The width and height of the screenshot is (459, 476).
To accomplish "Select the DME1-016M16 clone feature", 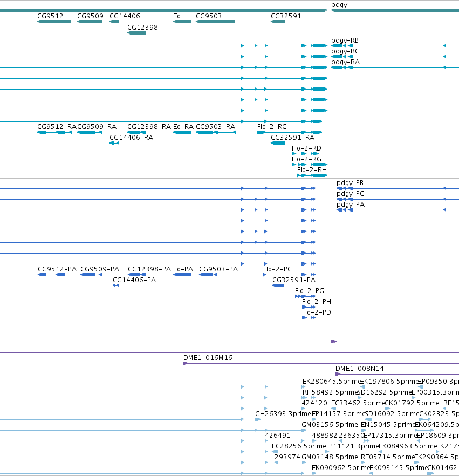I will pos(321,363).
